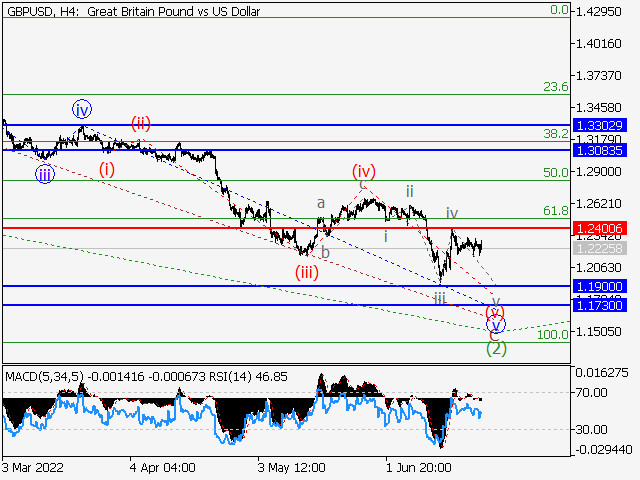The height and width of the screenshot is (480, 640).
Task: Click the blue circled v wave label
Action: (496, 325)
